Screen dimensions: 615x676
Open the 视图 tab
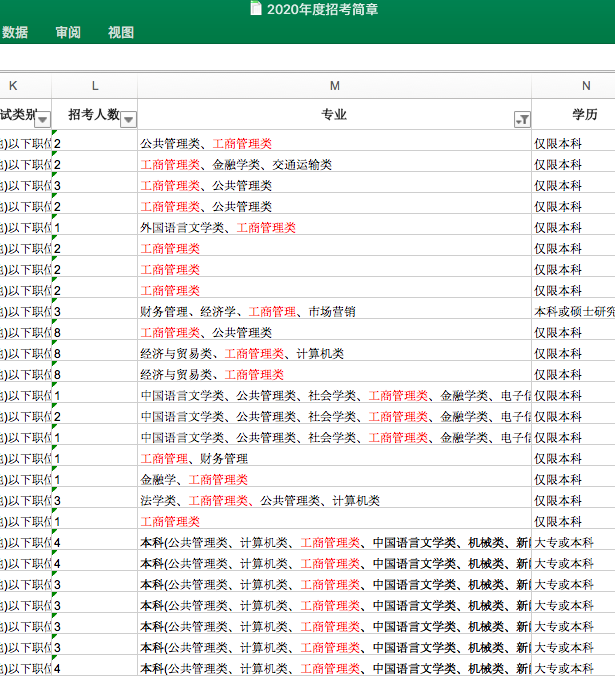coord(121,33)
